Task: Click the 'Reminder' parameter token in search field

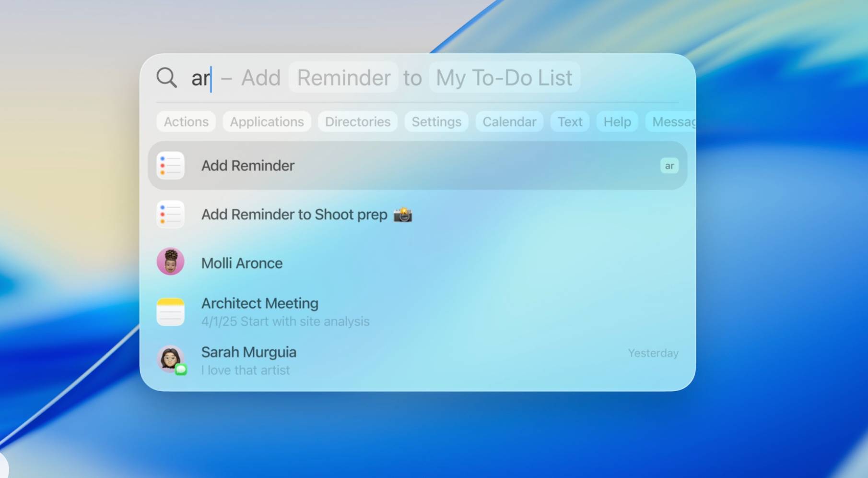Action: click(x=343, y=78)
